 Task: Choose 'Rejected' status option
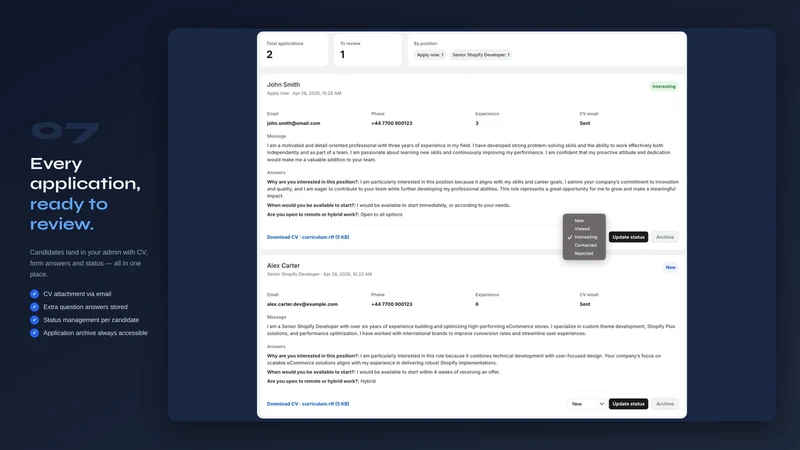point(584,253)
